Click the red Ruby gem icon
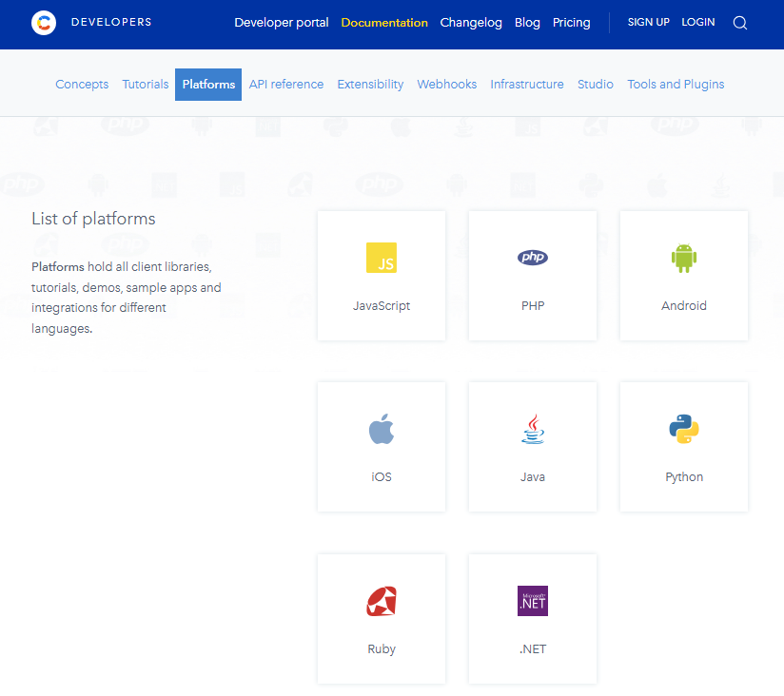Viewport: 784px width, 696px height. [x=382, y=601]
